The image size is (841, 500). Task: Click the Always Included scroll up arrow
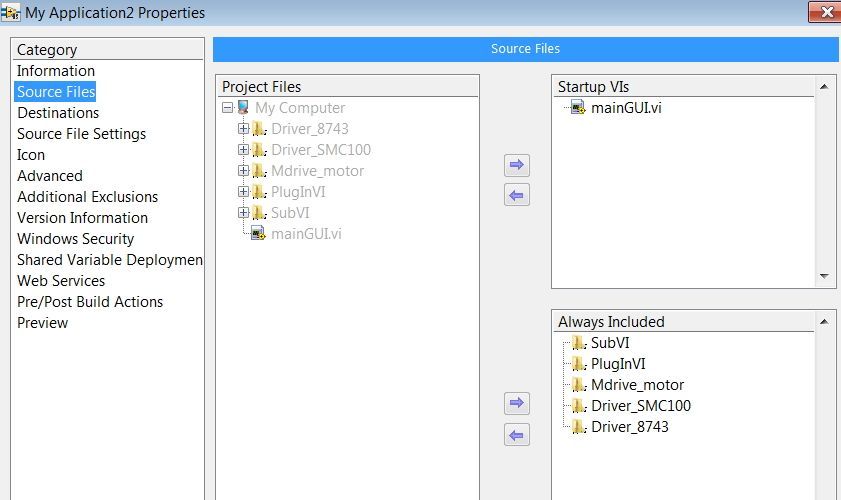pos(824,321)
